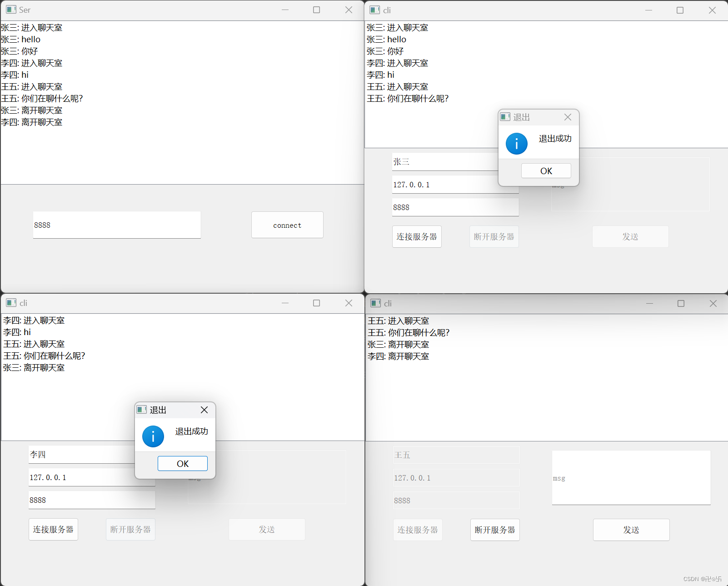Screen dimensions: 728x586
Task: Click the 8888 port field in the 王五 client
Action: pyautogui.click(x=456, y=501)
